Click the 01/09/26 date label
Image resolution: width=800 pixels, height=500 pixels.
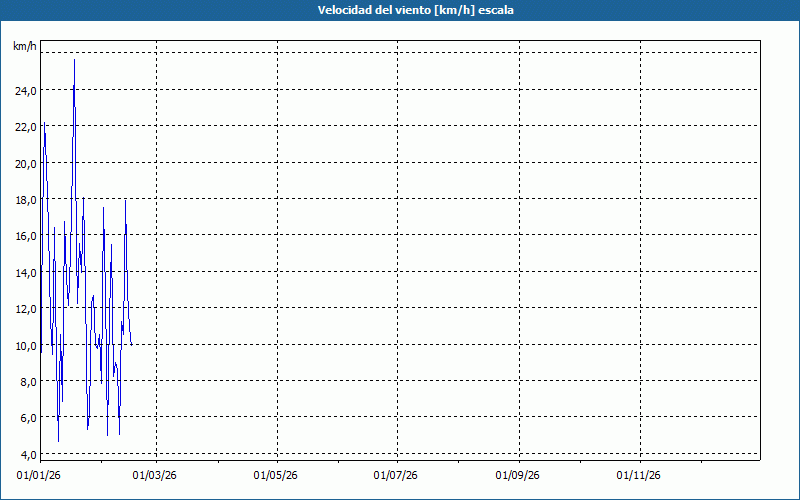[517, 476]
